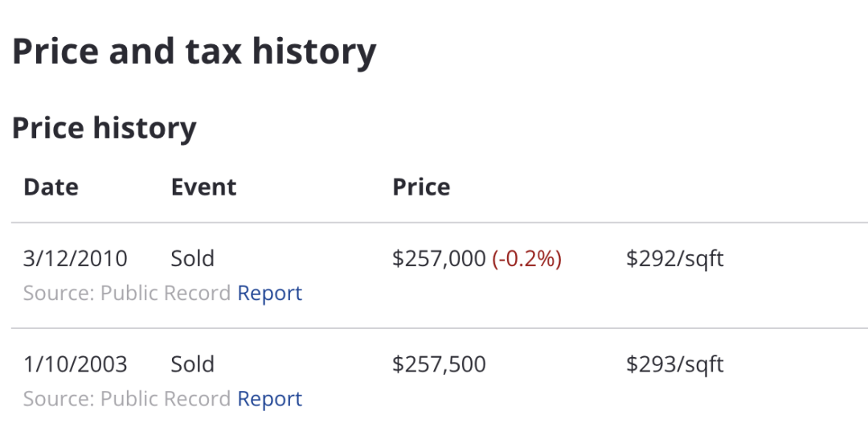Click the $292/sqft value

[674, 259]
